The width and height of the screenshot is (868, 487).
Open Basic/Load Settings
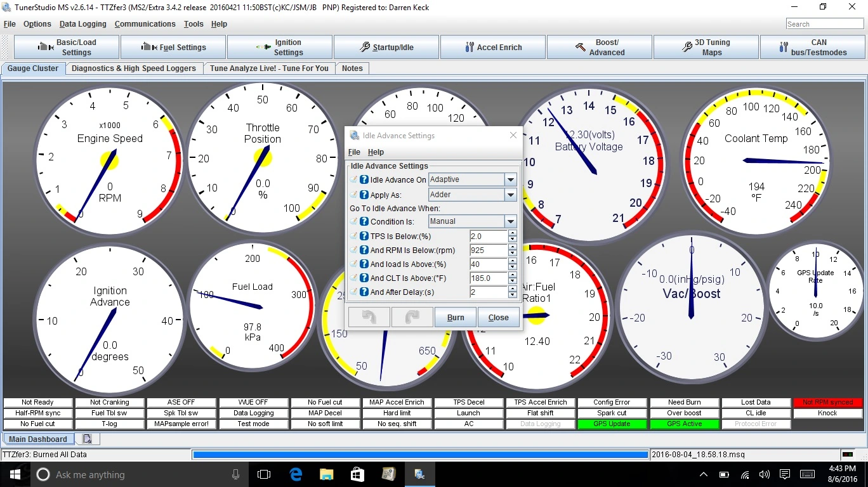(x=67, y=48)
